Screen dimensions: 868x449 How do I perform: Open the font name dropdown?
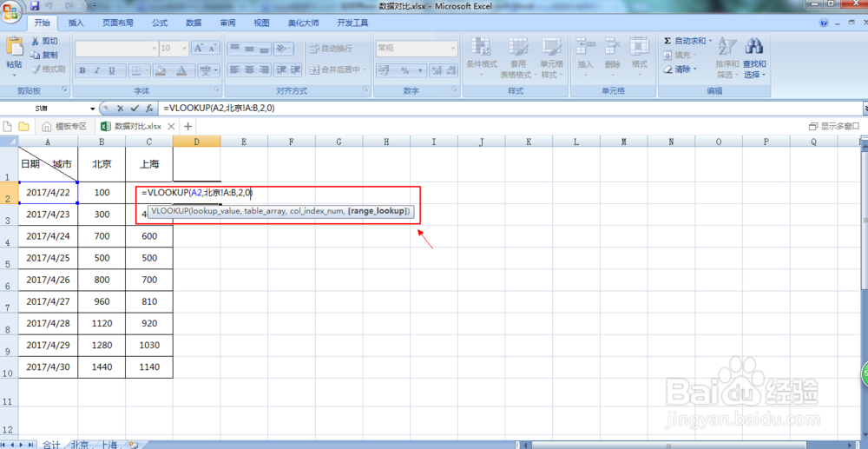coord(155,48)
